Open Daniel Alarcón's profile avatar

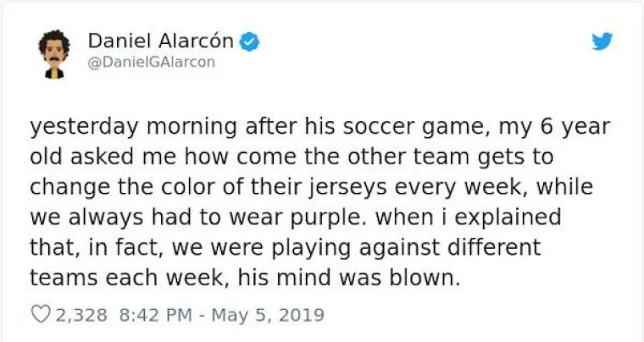pos(53,52)
